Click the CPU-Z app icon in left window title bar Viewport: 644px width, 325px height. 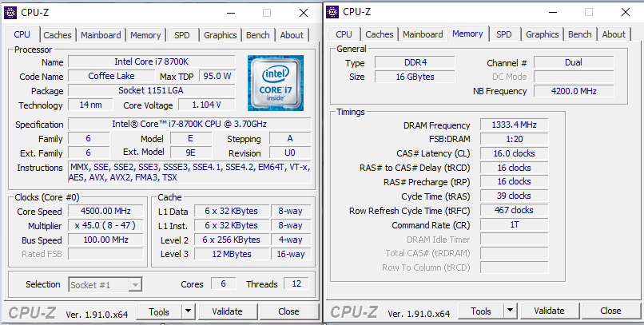point(10,13)
